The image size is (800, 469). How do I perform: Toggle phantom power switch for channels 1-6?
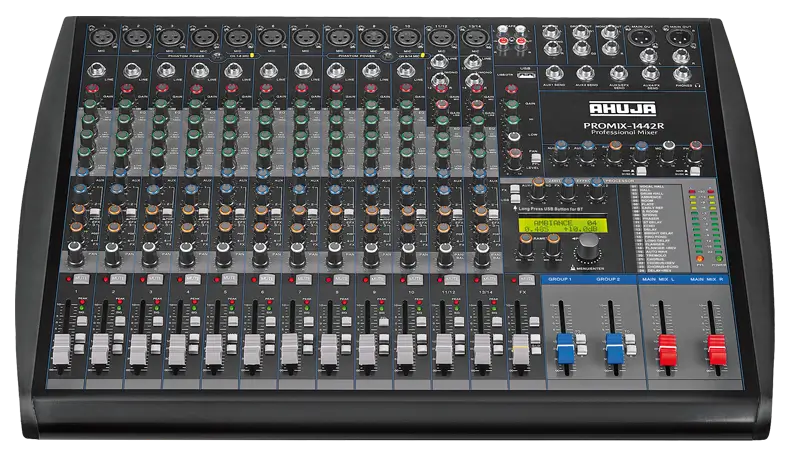(218, 56)
